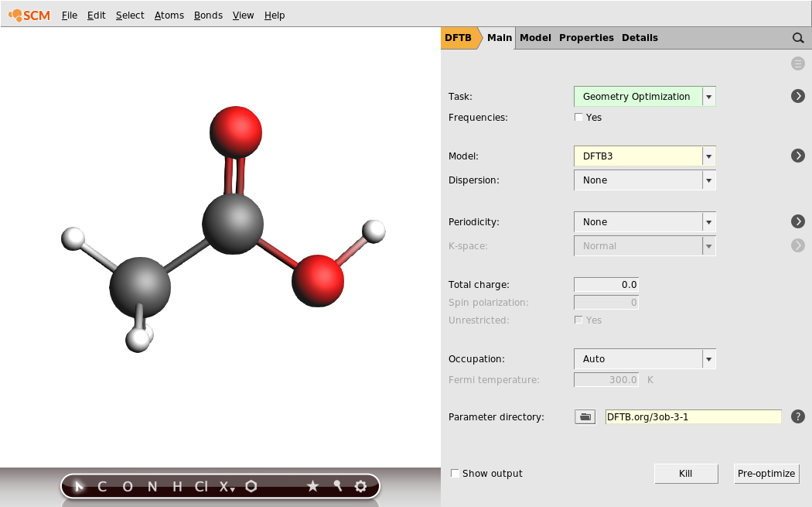
Task: Enable the Show output checkbox
Action: [x=455, y=473]
